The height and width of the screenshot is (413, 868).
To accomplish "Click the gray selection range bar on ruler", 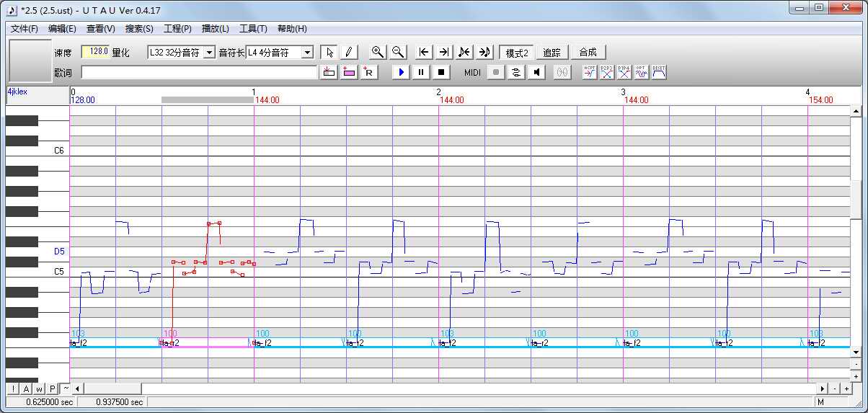I will pos(208,100).
